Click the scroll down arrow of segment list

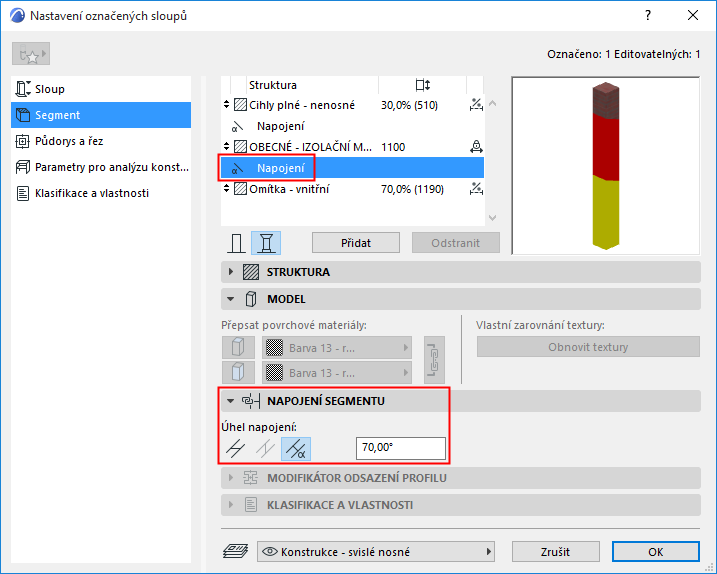click(492, 218)
